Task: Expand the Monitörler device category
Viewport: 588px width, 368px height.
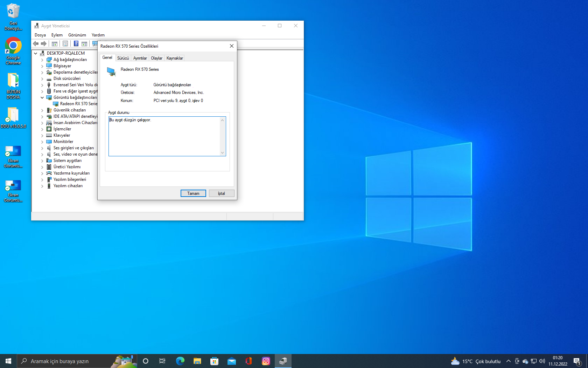Action: (x=42, y=142)
